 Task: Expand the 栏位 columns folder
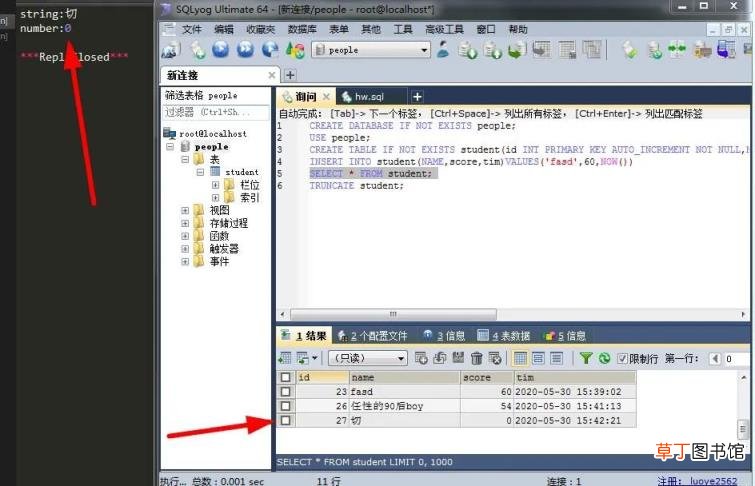click(x=215, y=185)
